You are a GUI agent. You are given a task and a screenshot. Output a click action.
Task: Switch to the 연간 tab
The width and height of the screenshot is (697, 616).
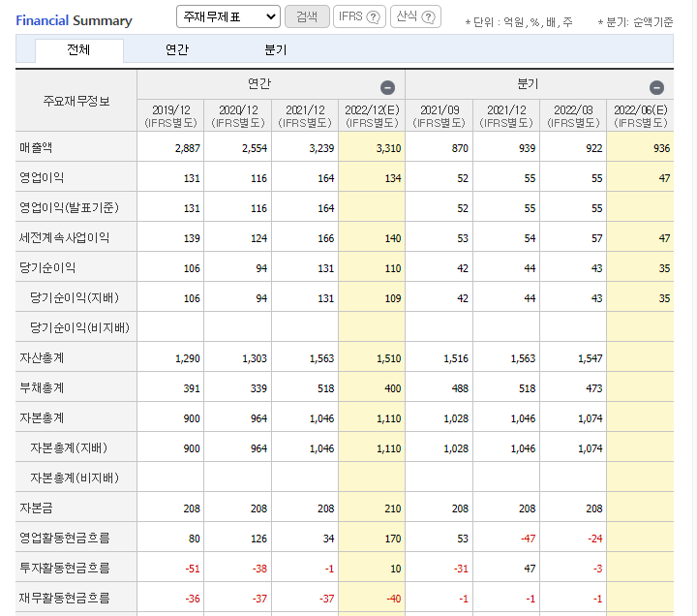click(177, 49)
